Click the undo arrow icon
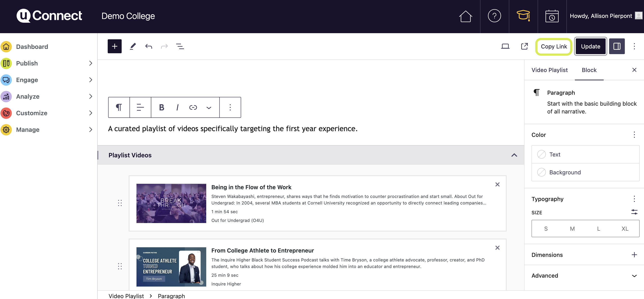 point(148,46)
